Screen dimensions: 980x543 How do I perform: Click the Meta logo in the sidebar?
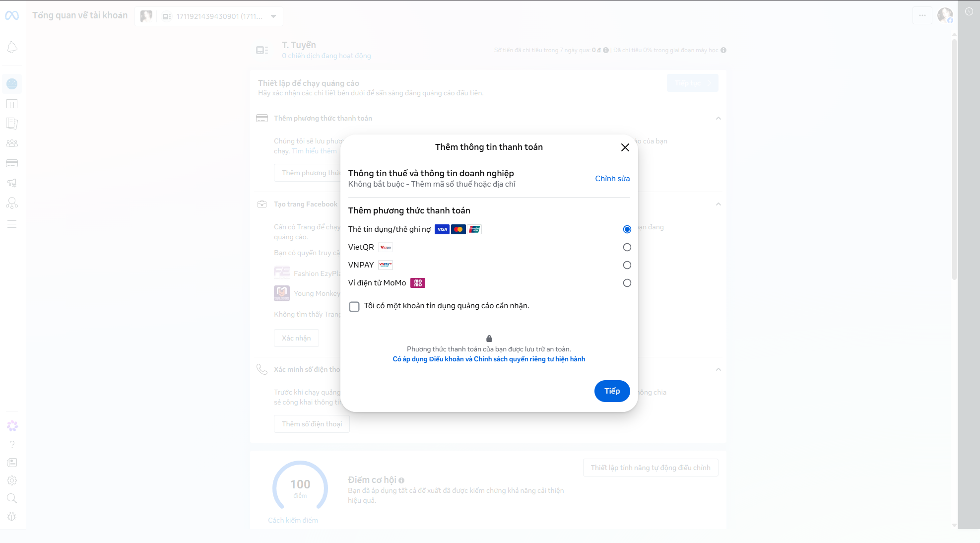coord(12,15)
